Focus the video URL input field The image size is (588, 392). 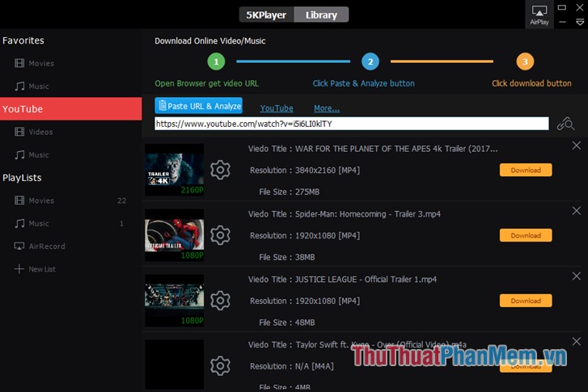click(352, 124)
